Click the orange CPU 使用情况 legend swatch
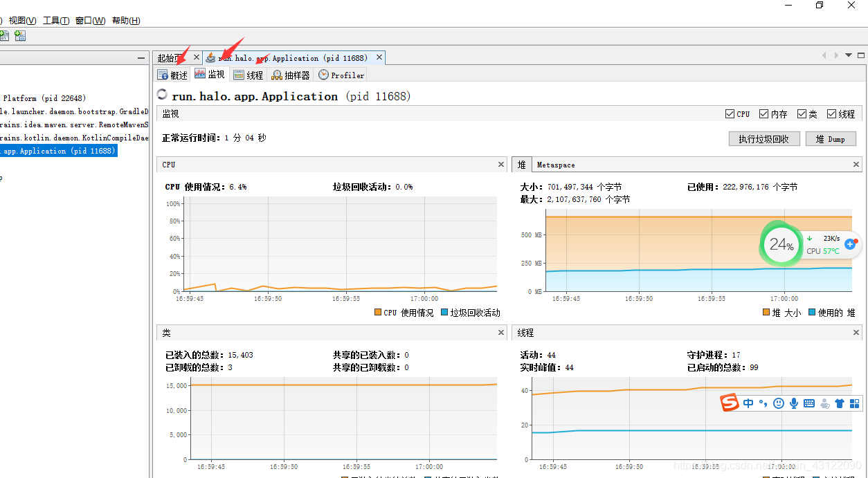 coord(378,313)
